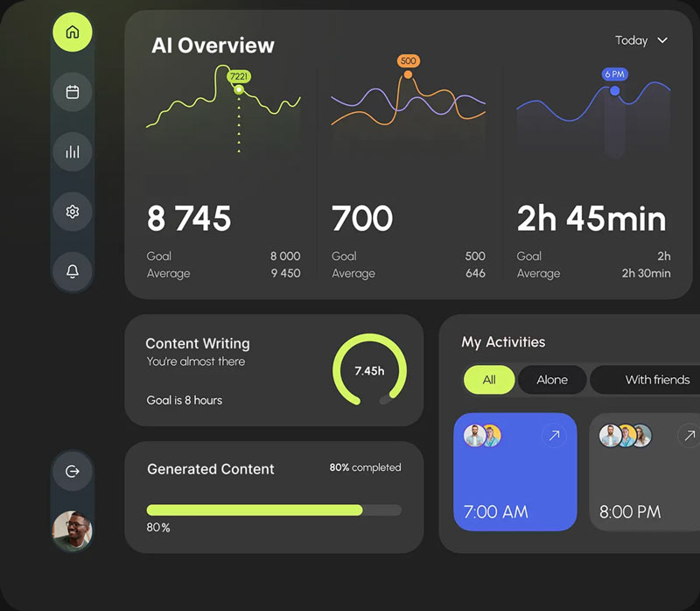Switch to the Alone activities filter

coord(552,380)
